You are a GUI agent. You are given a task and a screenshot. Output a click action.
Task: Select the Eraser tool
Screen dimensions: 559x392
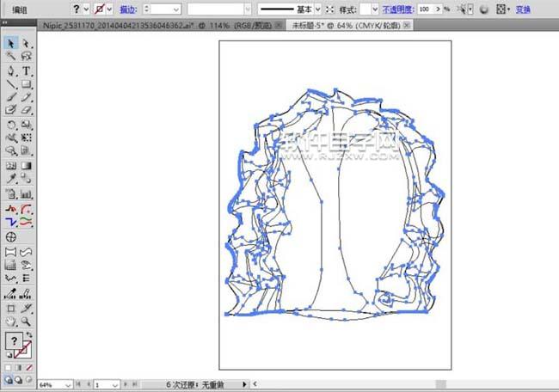click(26, 109)
